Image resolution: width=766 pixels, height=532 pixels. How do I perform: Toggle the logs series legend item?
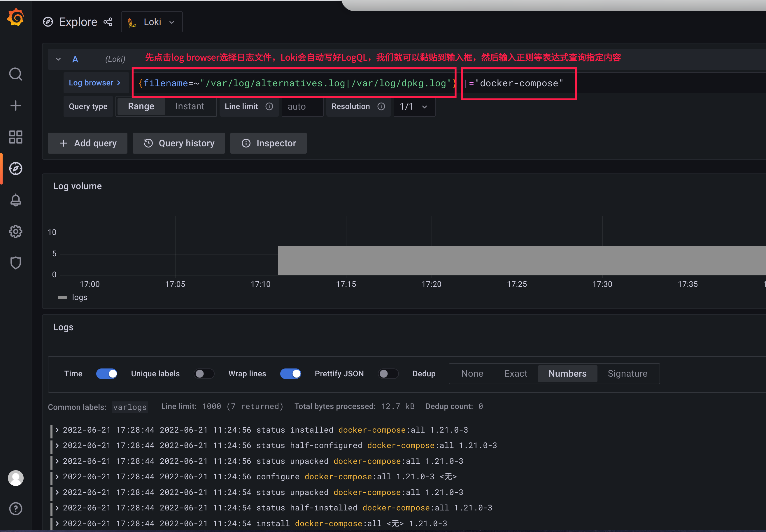pos(72,297)
